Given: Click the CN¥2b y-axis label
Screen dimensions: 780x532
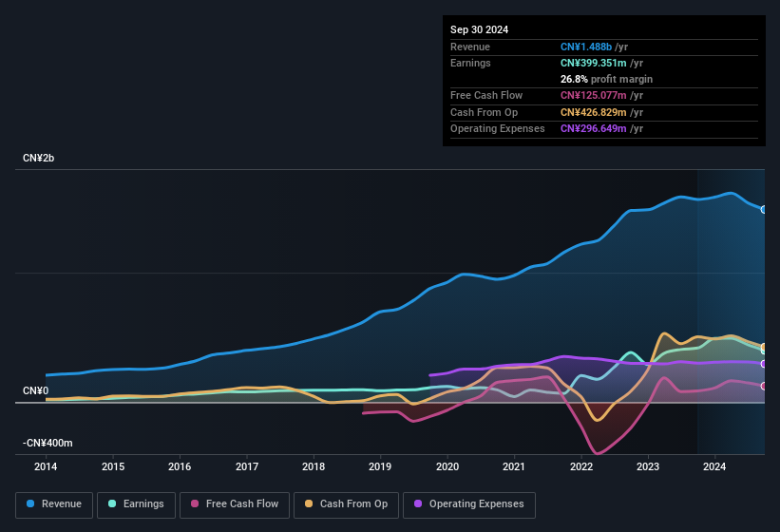Looking at the screenshot, I should pos(38,158).
